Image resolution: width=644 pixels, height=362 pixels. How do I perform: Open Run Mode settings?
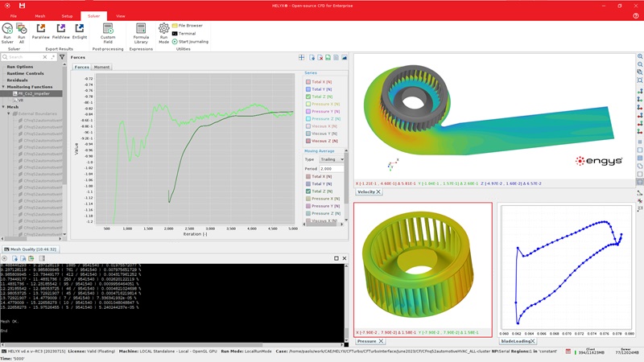163,30
